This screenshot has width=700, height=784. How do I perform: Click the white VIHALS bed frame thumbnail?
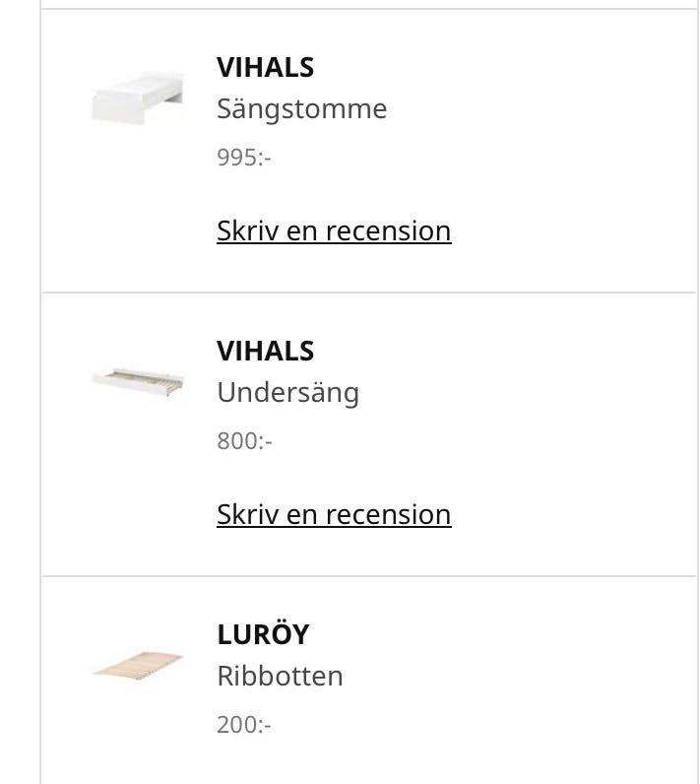pos(138,98)
